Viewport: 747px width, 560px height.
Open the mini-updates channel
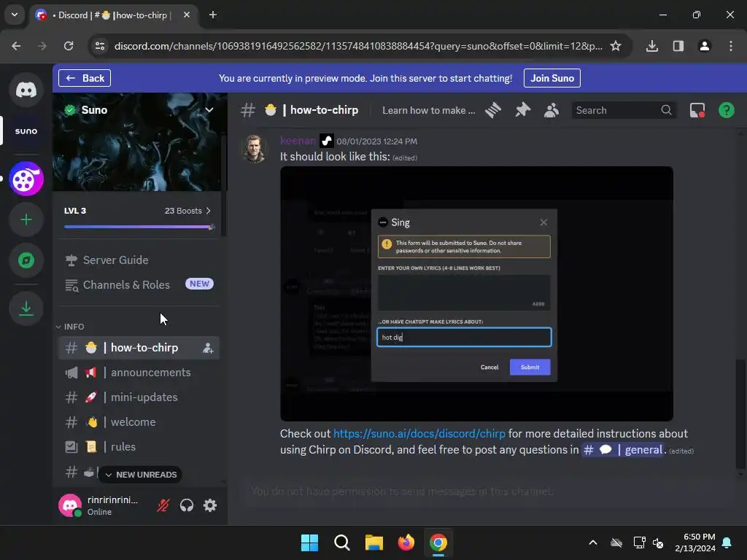click(x=139, y=397)
